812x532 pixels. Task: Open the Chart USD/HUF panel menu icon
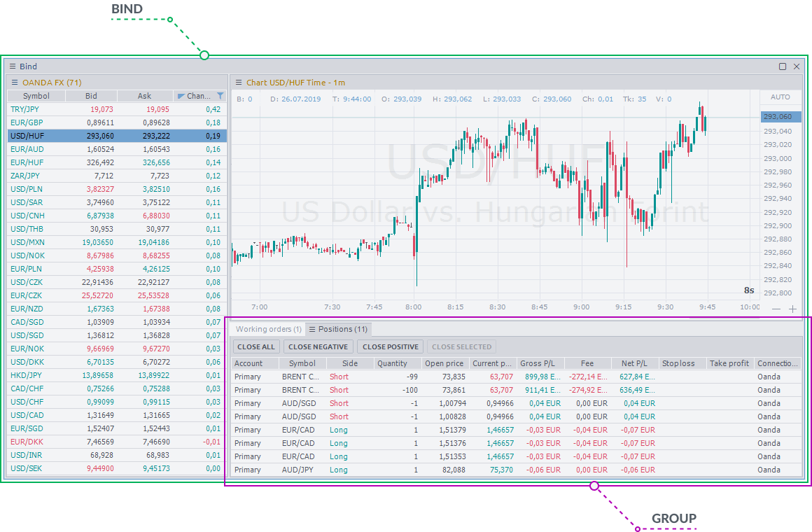[x=239, y=83]
